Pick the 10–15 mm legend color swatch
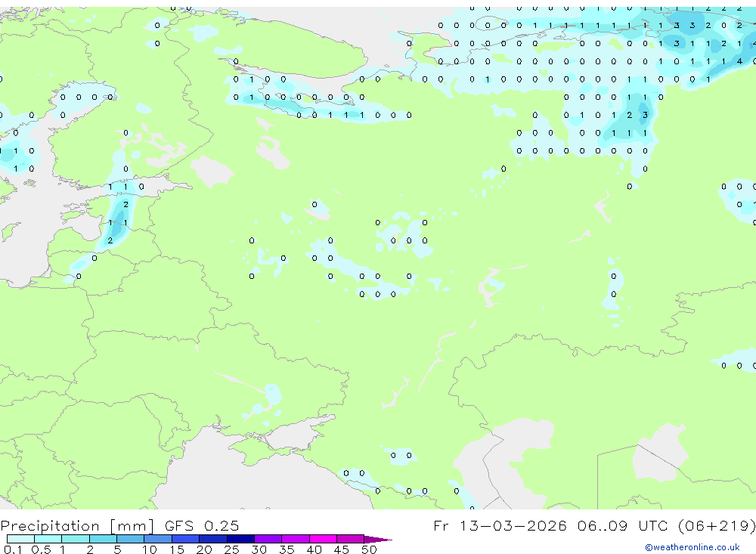756x554 pixels. 158,539
